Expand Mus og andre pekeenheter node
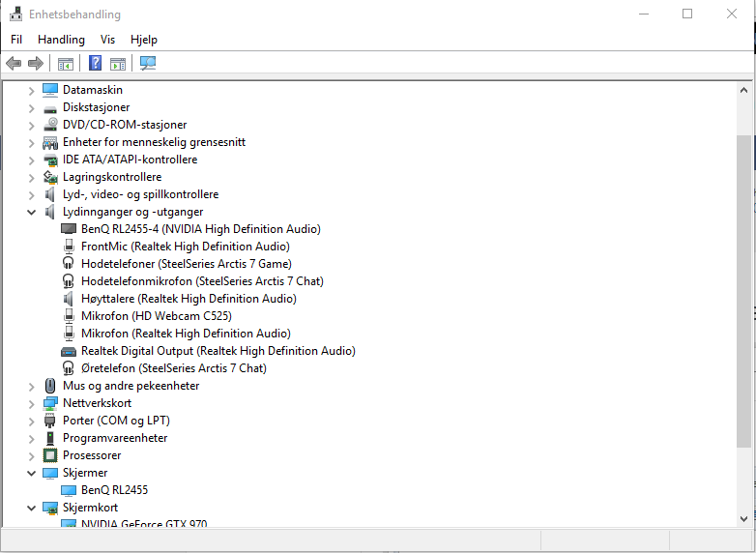The height and width of the screenshot is (553, 756). point(31,387)
